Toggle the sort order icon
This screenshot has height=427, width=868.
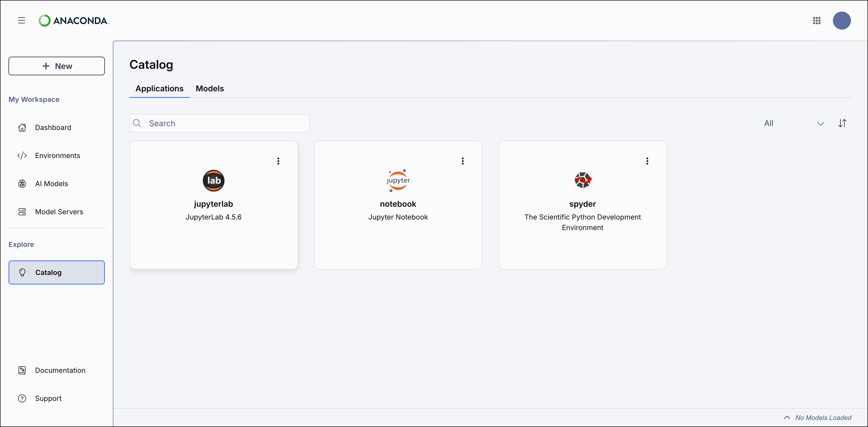tap(842, 123)
